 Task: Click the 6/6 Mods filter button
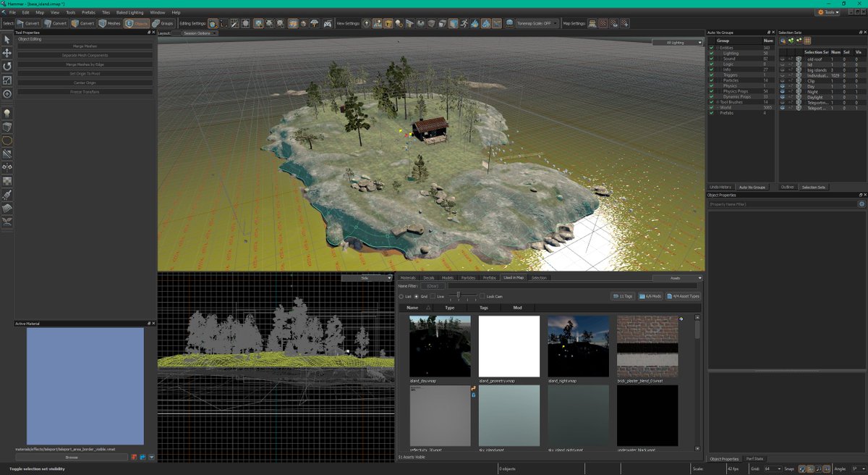pos(650,296)
